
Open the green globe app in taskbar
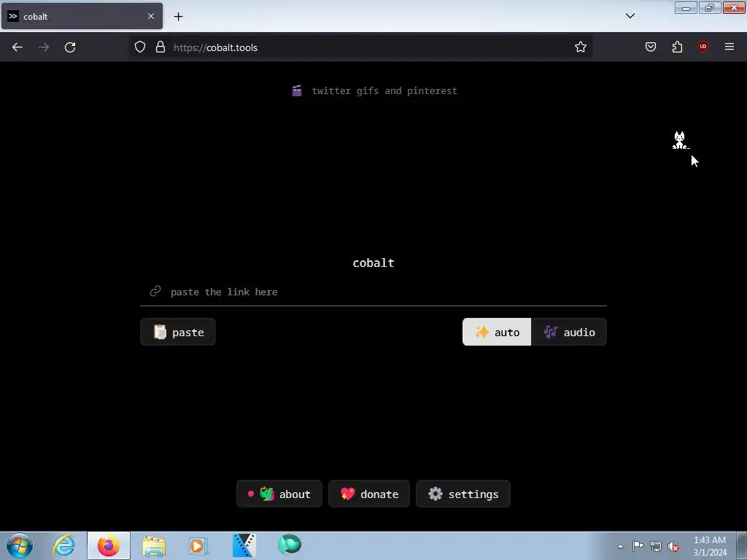coord(289,545)
